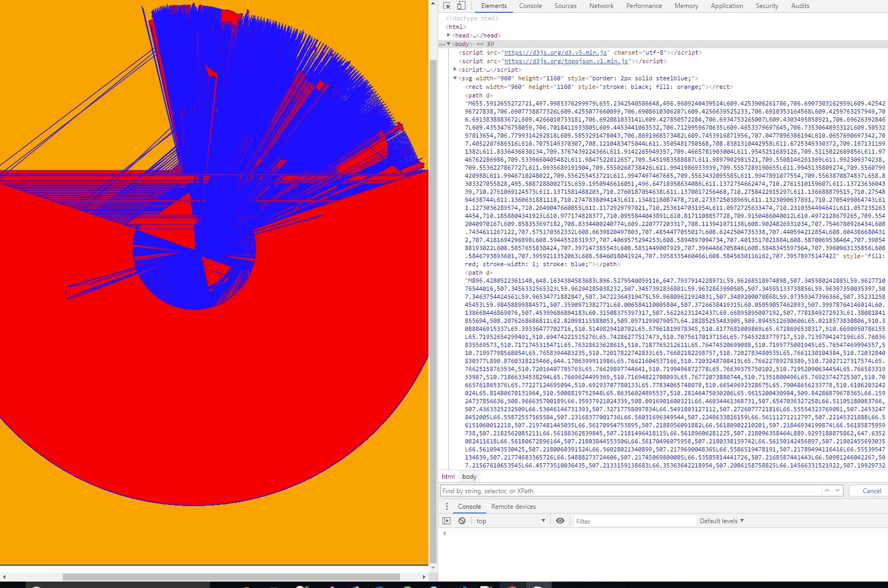The height and width of the screenshot is (588, 888).
Task: Click the console prompt line
Action: (663, 533)
